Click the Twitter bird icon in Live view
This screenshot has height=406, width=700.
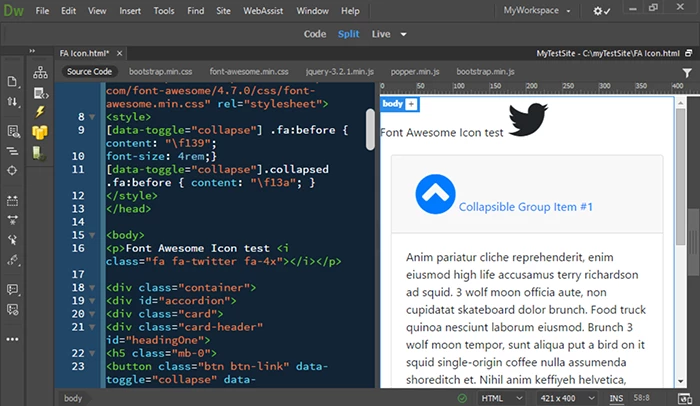528,119
